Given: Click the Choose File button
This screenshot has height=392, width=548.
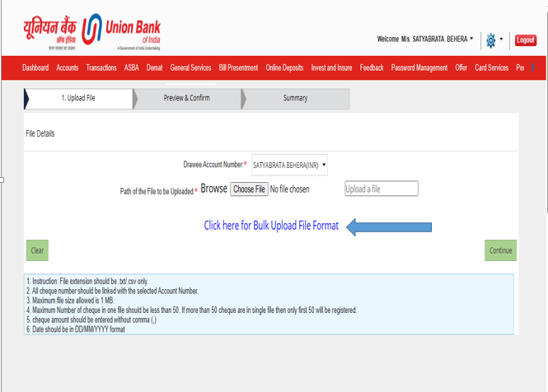Looking at the screenshot, I should pyautogui.click(x=249, y=189).
